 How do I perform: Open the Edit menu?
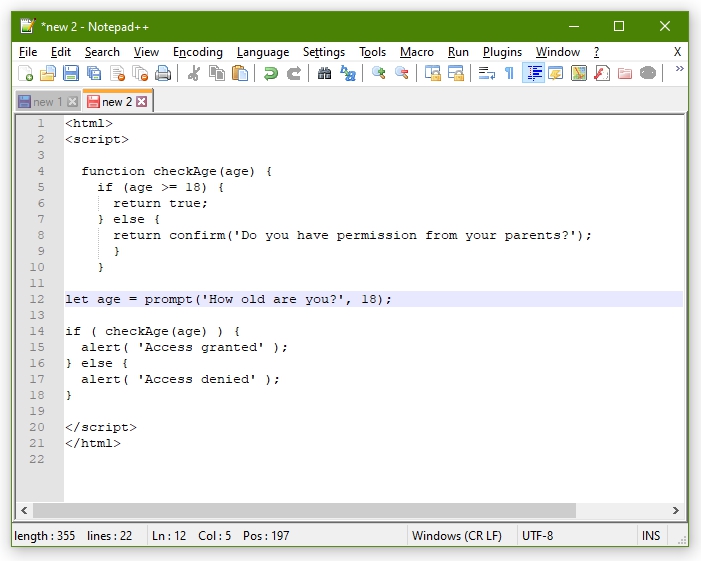[x=61, y=52]
